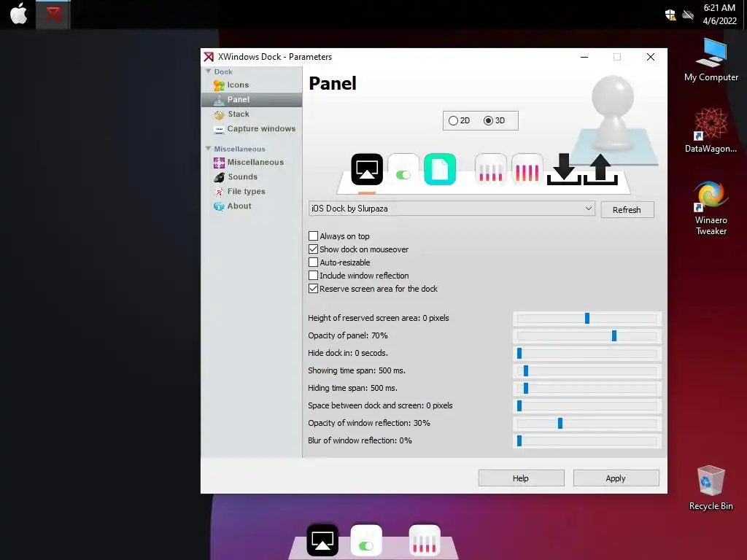Click the Hide dock in seconds slider

click(587, 354)
